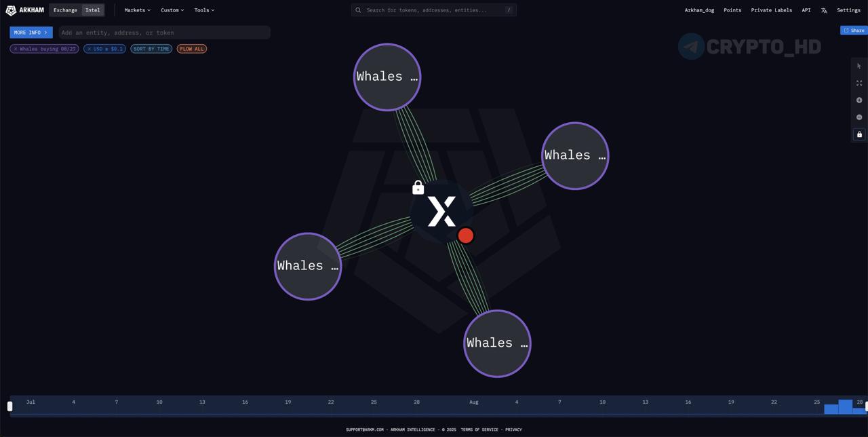Expand the Tools dropdown menu

click(x=204, y=10)
